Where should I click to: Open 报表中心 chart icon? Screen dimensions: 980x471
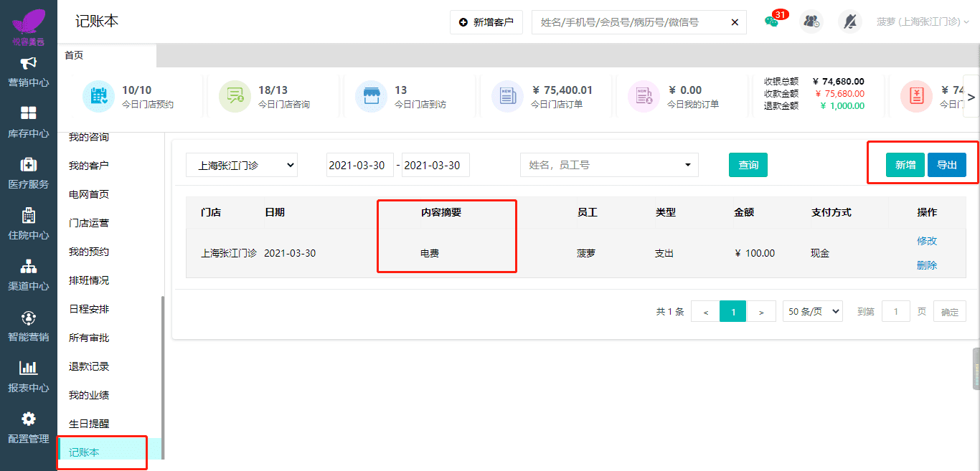click(x=29, y=368)
